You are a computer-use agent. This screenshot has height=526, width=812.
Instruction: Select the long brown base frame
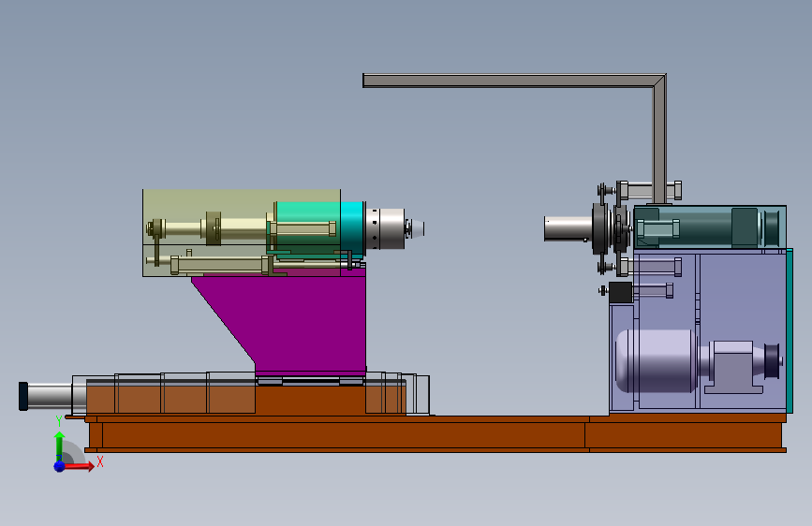click(x=435, y=434)
